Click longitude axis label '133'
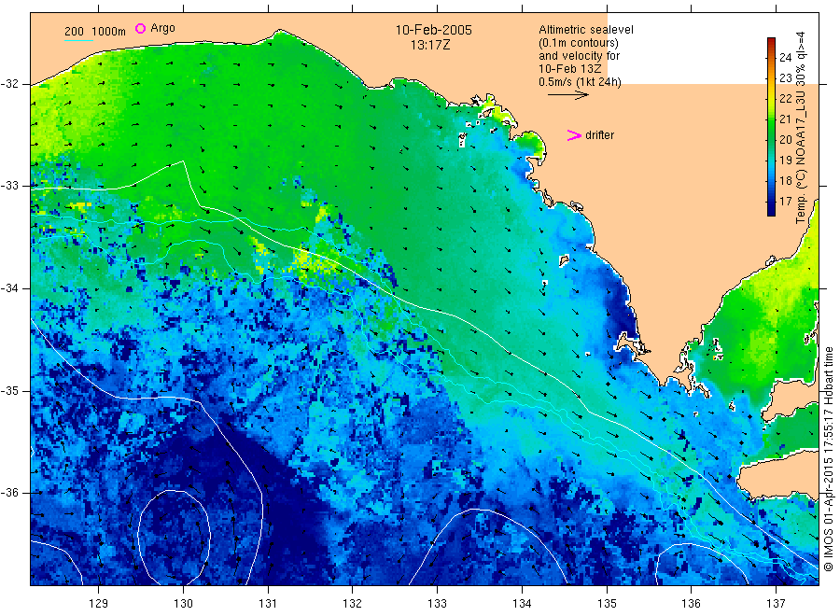 click(437, 604)
